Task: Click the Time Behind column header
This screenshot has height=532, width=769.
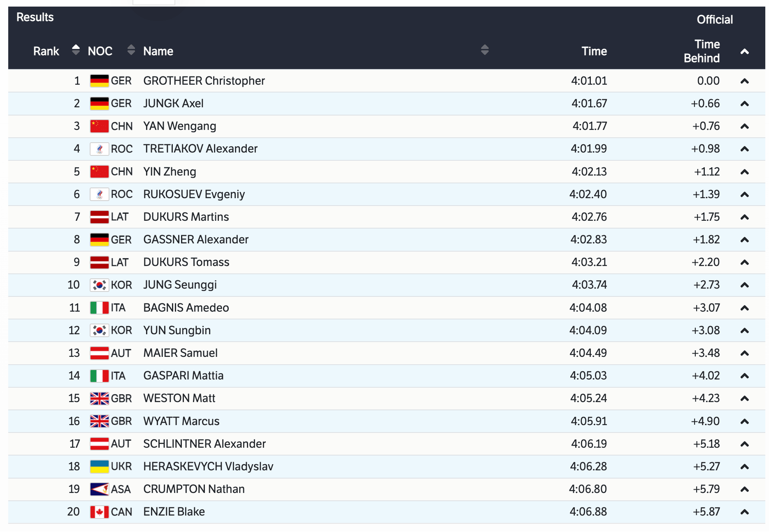Action: 702,51
